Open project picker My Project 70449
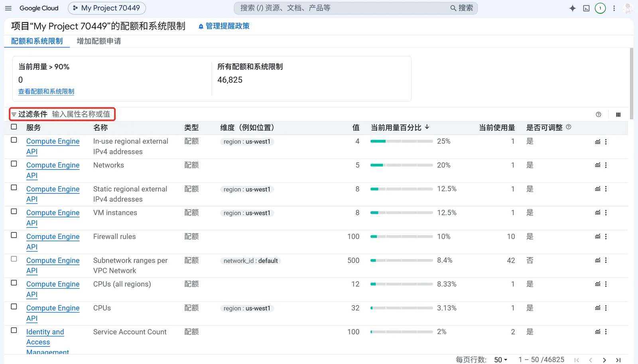 [107, 8]
